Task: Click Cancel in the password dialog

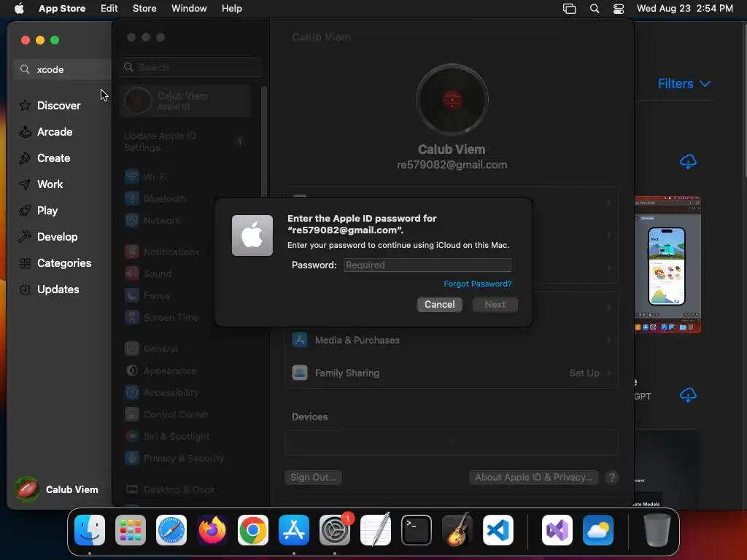Action: coord(439,304)
